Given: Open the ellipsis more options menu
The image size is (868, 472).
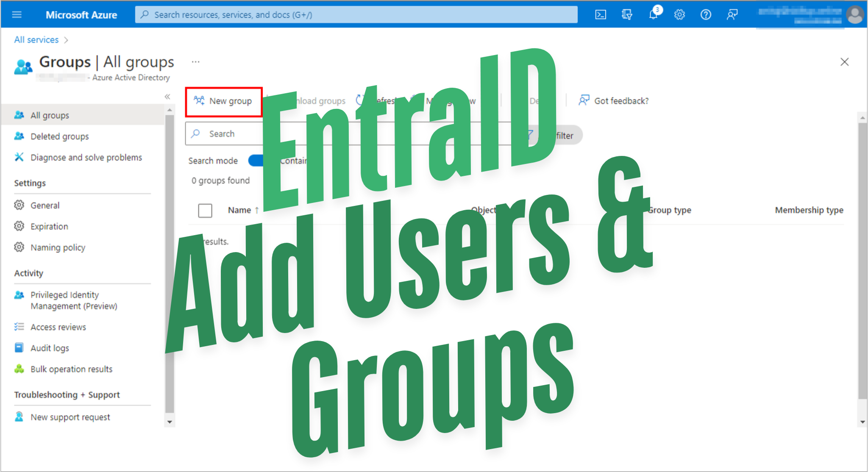Looking at the screenshot, I should tap(195, 62).
